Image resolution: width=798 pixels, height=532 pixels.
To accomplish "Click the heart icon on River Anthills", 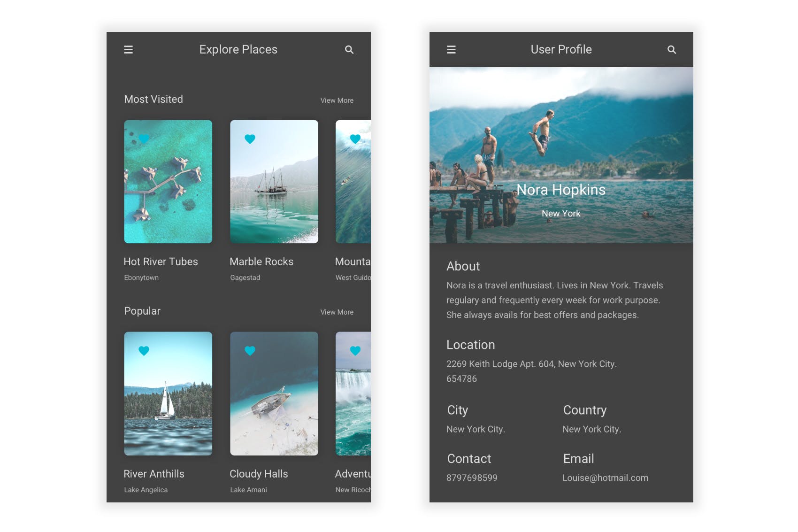I will pos(144,350).
